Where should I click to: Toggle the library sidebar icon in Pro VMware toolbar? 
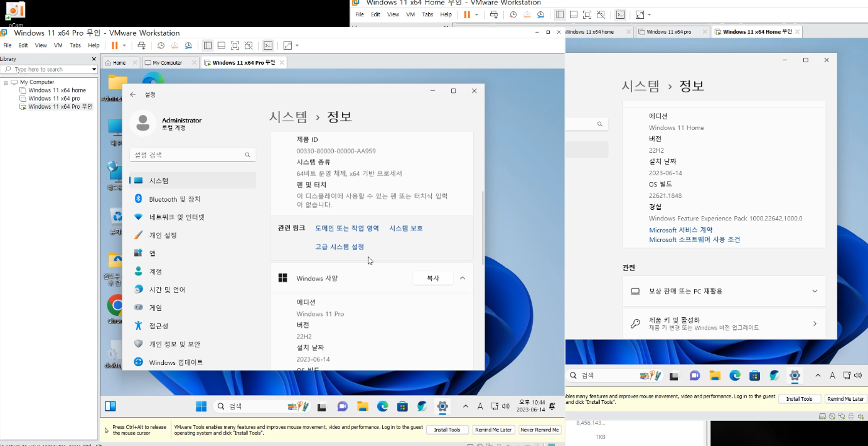[207, 45]
